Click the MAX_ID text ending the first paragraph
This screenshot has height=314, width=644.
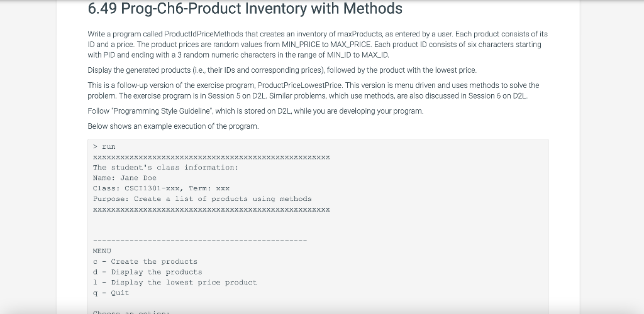[375, 55]
